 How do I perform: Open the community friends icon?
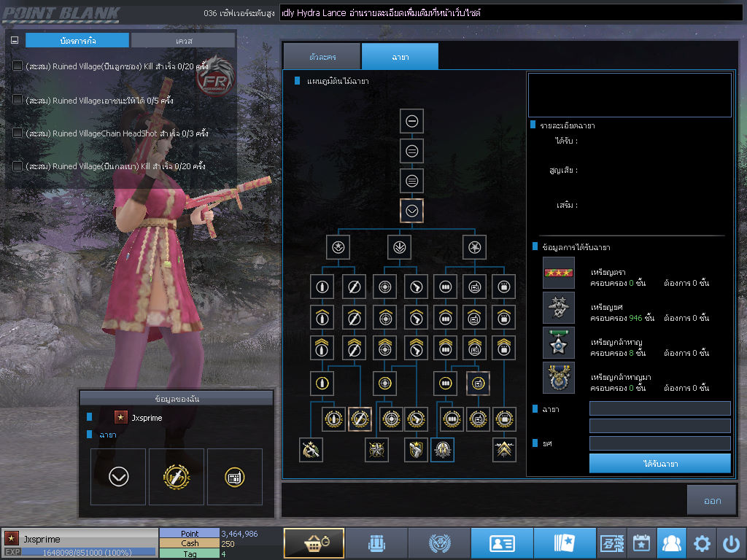click(x=671, y=542)
